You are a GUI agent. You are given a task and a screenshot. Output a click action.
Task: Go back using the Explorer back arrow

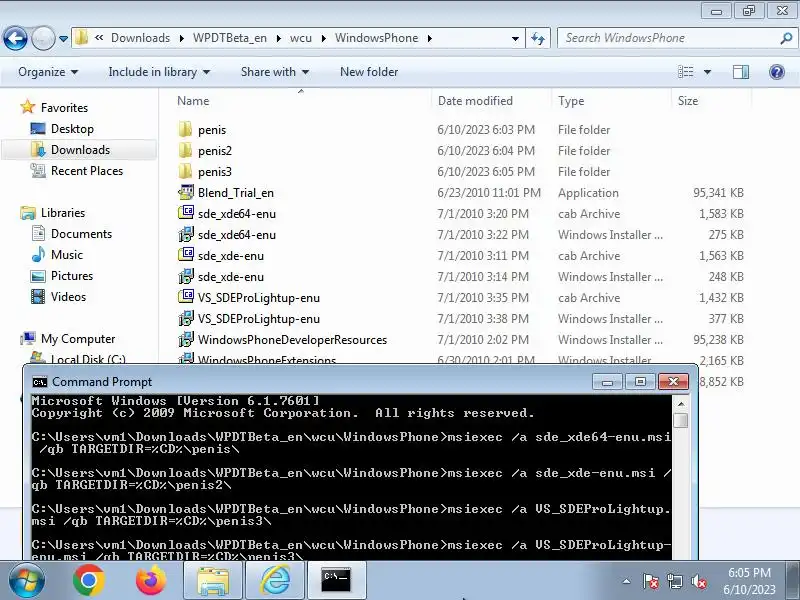(15, 38)
